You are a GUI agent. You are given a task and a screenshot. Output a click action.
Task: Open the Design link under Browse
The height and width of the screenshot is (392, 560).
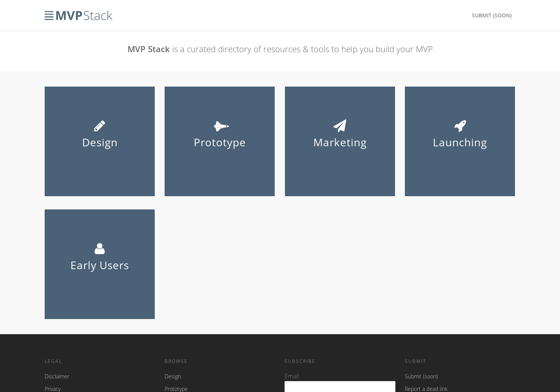pyautogui.click(x=173, y=376)
